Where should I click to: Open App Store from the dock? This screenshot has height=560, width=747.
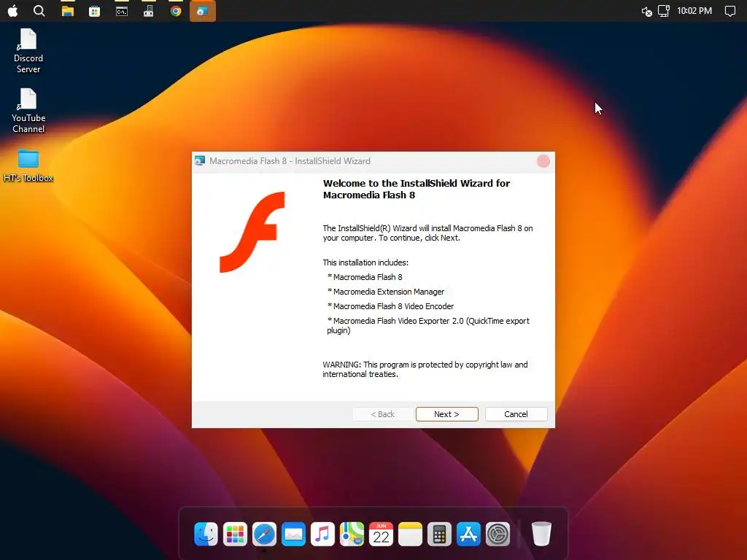point(469,534)
